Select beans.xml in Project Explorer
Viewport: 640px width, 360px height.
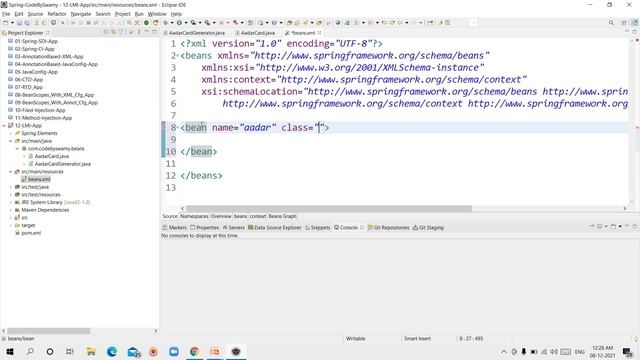pos(39,179)
